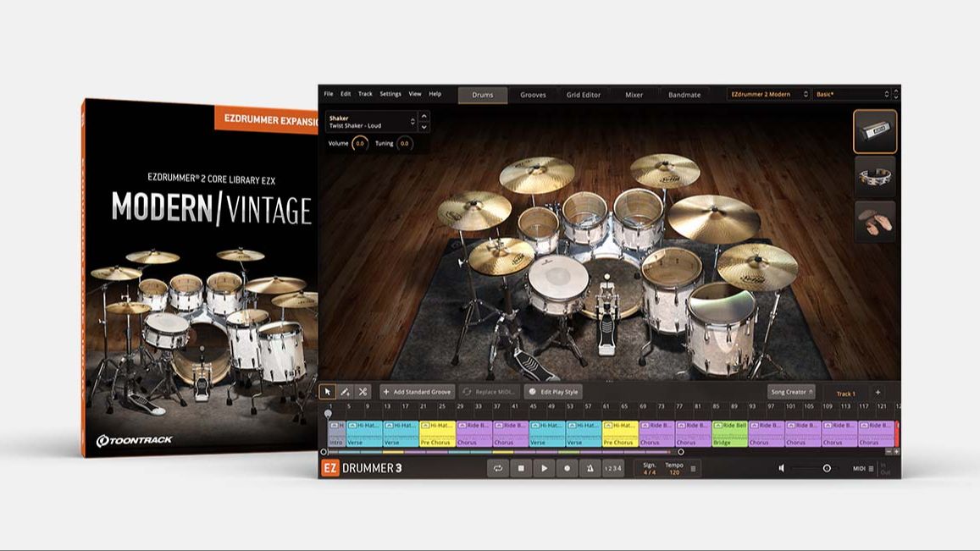Select previous instrument with up chevron

tap(424, 116)
